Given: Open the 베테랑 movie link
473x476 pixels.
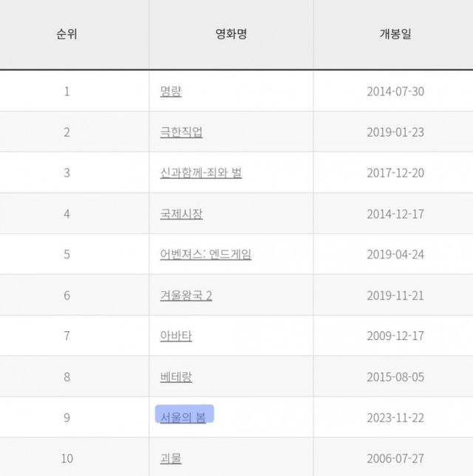Looking at the screenshot, I should pos(176,377).
